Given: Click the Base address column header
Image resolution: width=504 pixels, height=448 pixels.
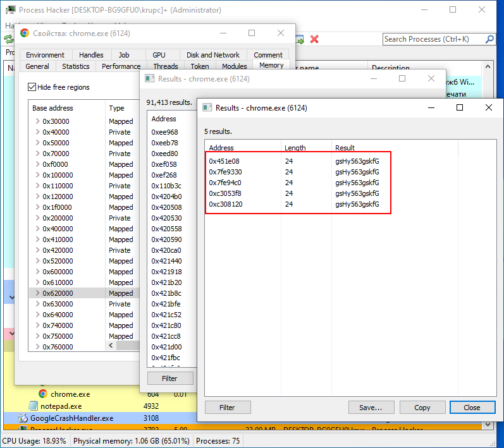Looking at the screenshot, I should click(66, 108).
